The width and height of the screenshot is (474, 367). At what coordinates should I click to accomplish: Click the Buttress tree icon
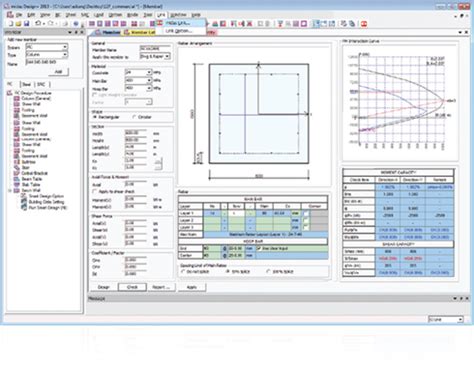pyautogui.click(x=16, y=162)
